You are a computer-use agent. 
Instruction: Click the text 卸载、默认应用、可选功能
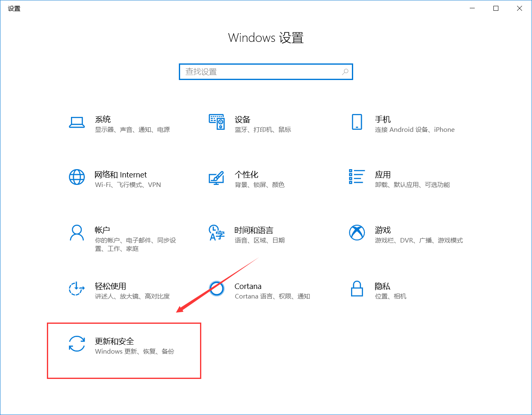[x=412, y=185]
